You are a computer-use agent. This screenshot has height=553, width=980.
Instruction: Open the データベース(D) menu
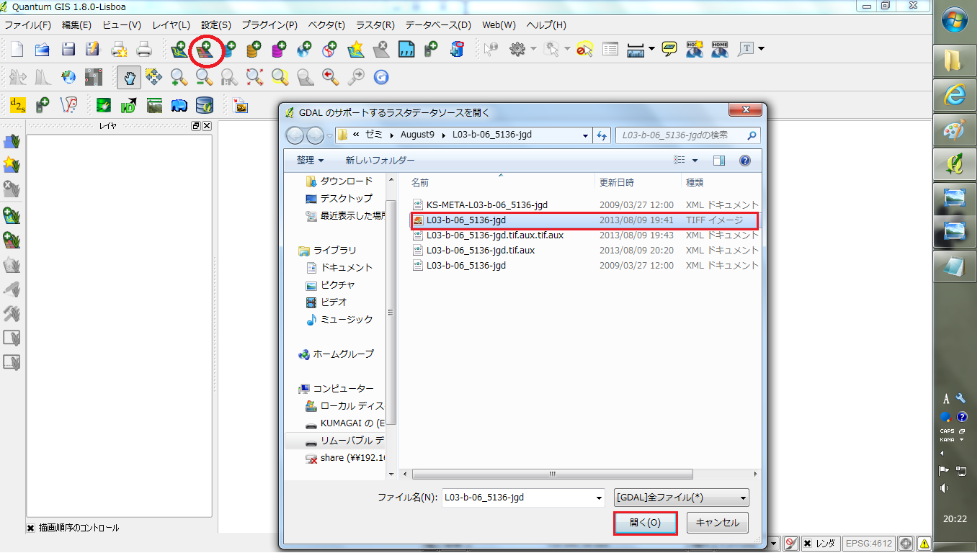pyautogui.click(x=438, y=25)
